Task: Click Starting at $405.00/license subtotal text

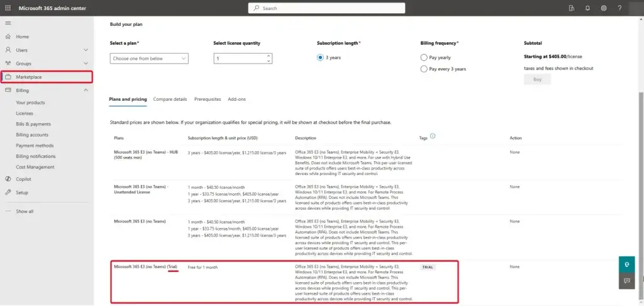Action: pos(553,56)
